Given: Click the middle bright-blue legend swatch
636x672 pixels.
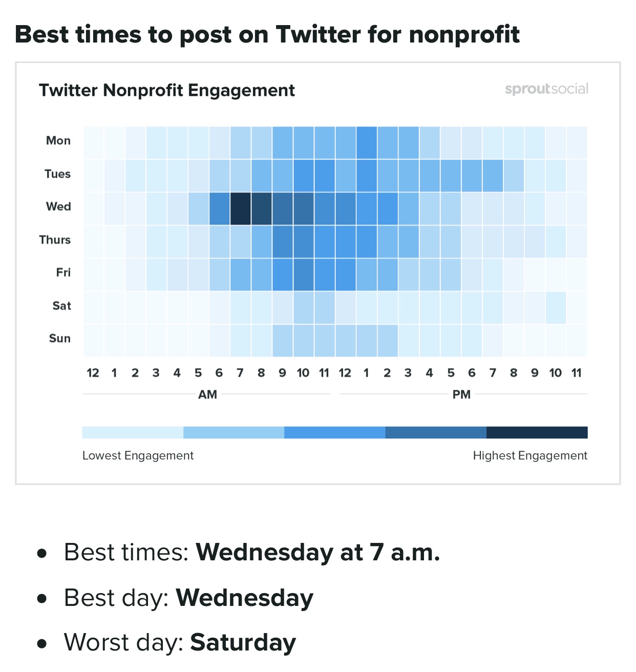Looking at the screenshot, I should click(x=334, y=432).
